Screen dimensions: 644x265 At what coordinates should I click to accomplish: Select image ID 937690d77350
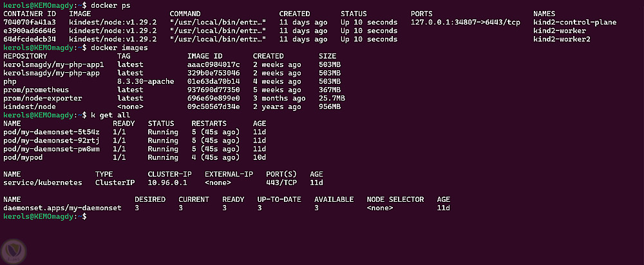[214, 90]
